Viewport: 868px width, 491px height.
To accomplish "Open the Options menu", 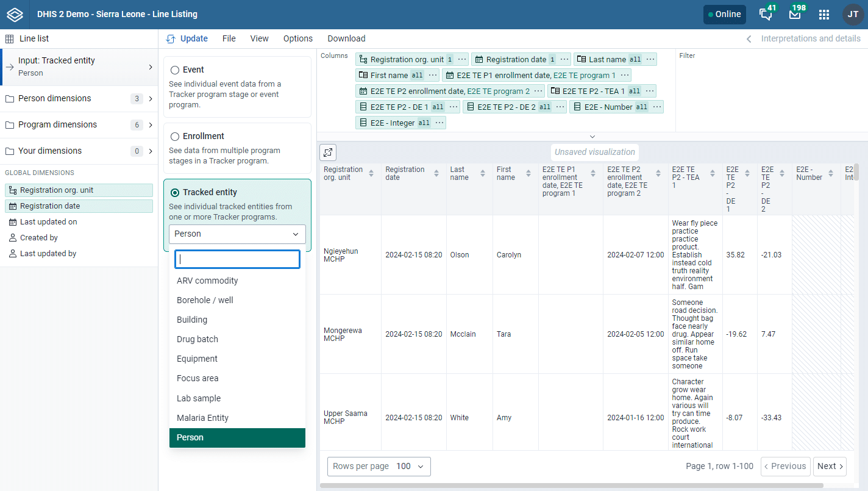I will point(298,38).
